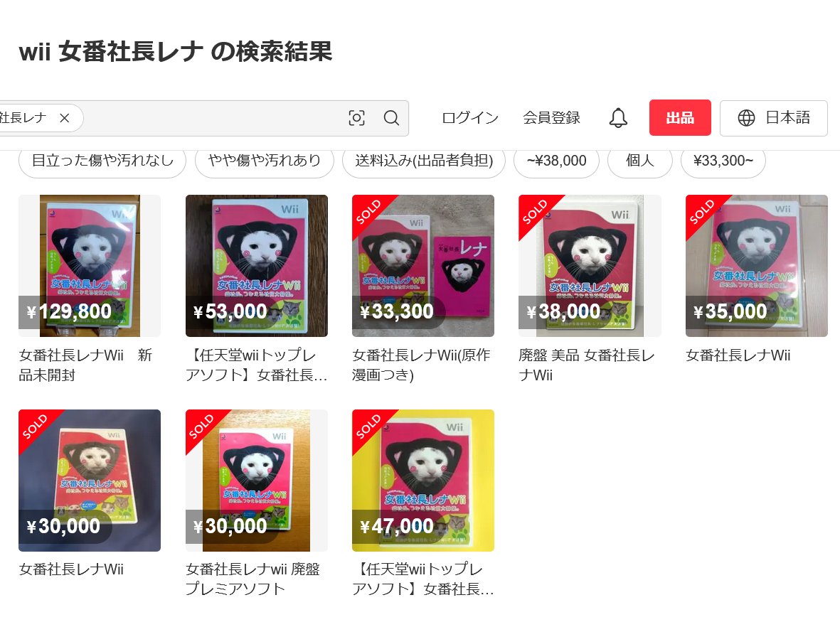Screen dimensions: 840x627
Task: Open the 日本語 language selector
Action: 774,118
